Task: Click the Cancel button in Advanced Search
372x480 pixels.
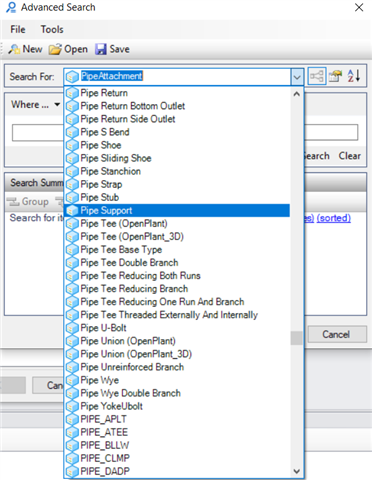Action: tap(337, 334)
